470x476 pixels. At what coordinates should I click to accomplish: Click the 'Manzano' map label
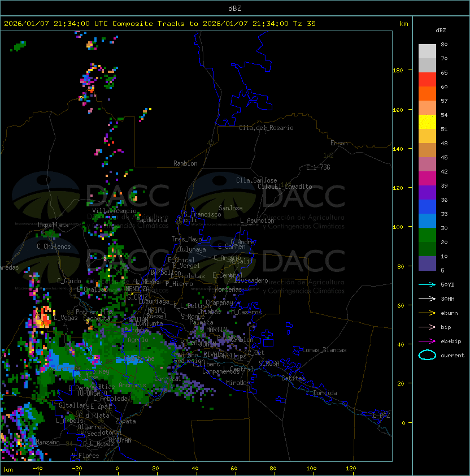point(47,442)
